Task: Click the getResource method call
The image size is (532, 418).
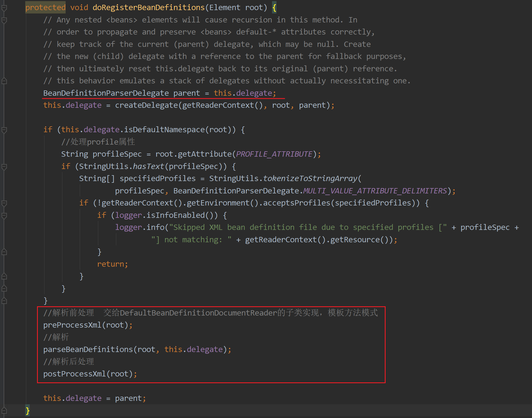Action: (355, 240)
